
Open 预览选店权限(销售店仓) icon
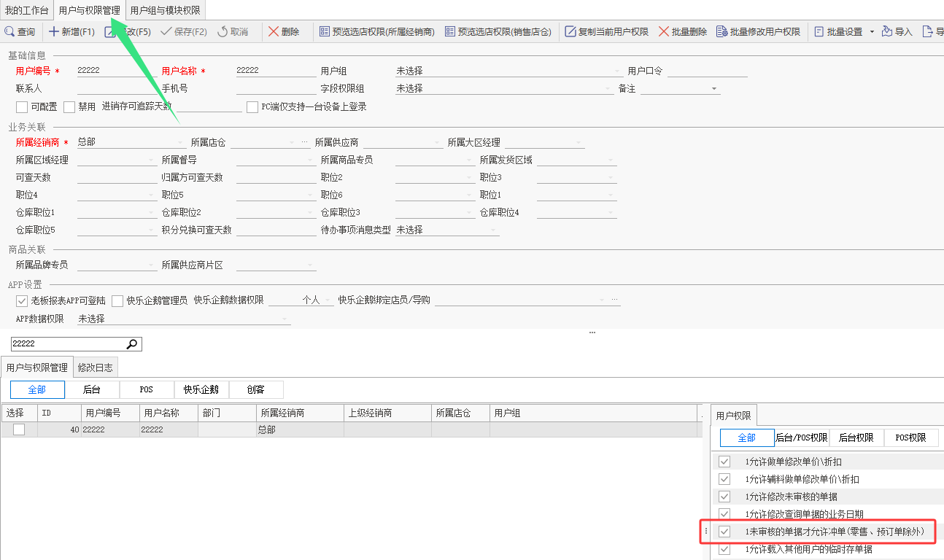tap(450, 32)
